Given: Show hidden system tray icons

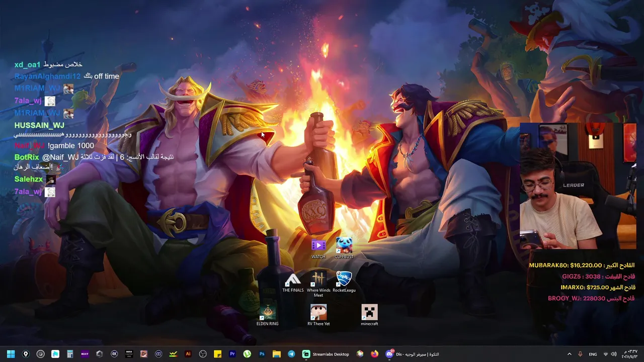Looking at the screenshot, I should tap(569, 354).
